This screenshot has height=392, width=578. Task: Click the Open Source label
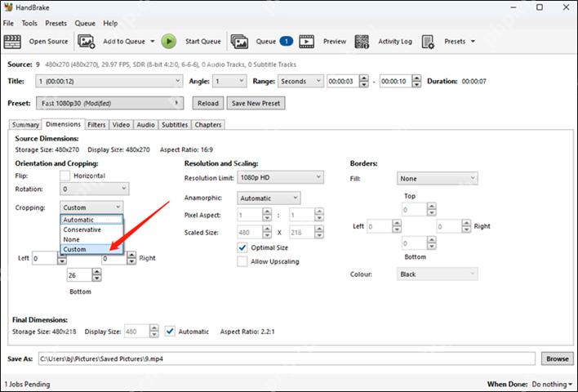48,42
